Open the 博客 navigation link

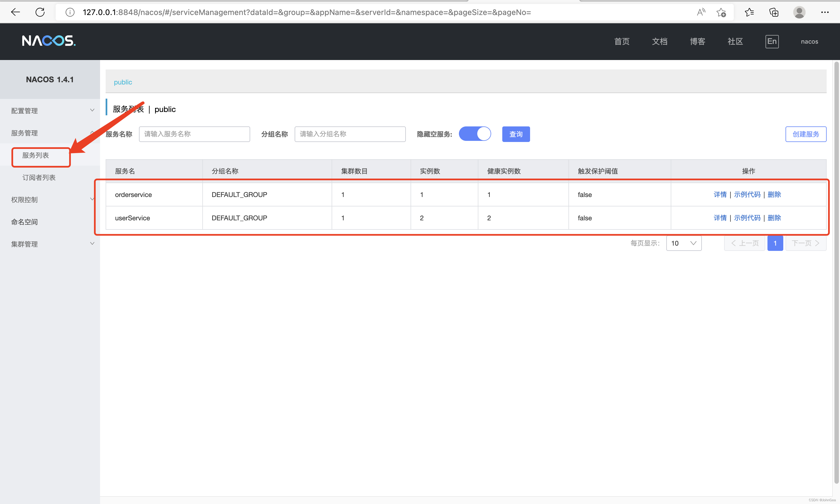697,41
